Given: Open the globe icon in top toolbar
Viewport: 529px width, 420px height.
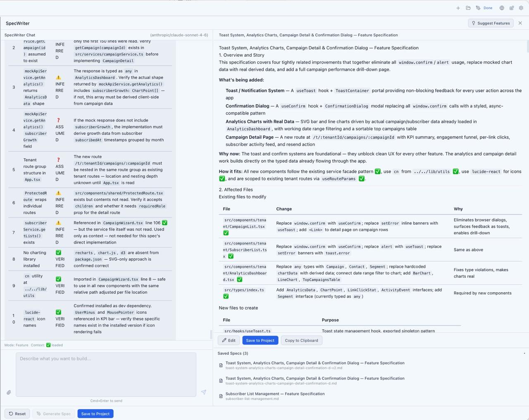Looking at the screenshot, I should pyautogui.click(x=502, y=8).
